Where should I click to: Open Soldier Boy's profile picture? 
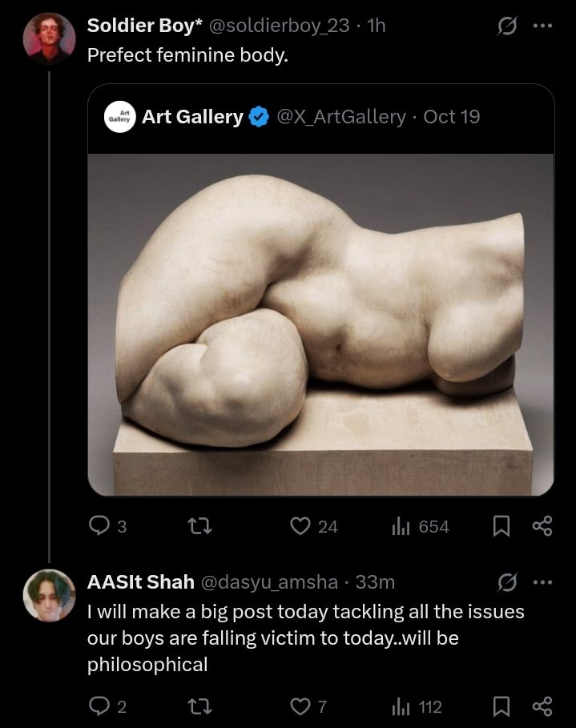49,38
